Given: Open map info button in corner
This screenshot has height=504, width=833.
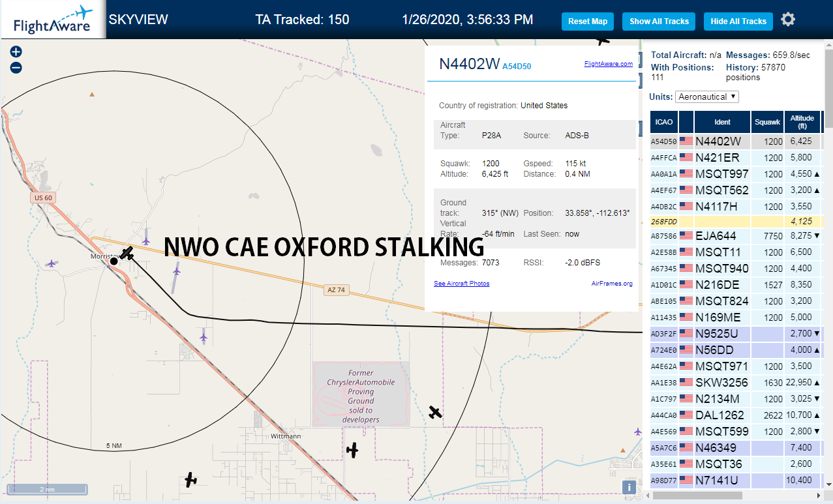Looking at the screenshot, I should point(629,487).
